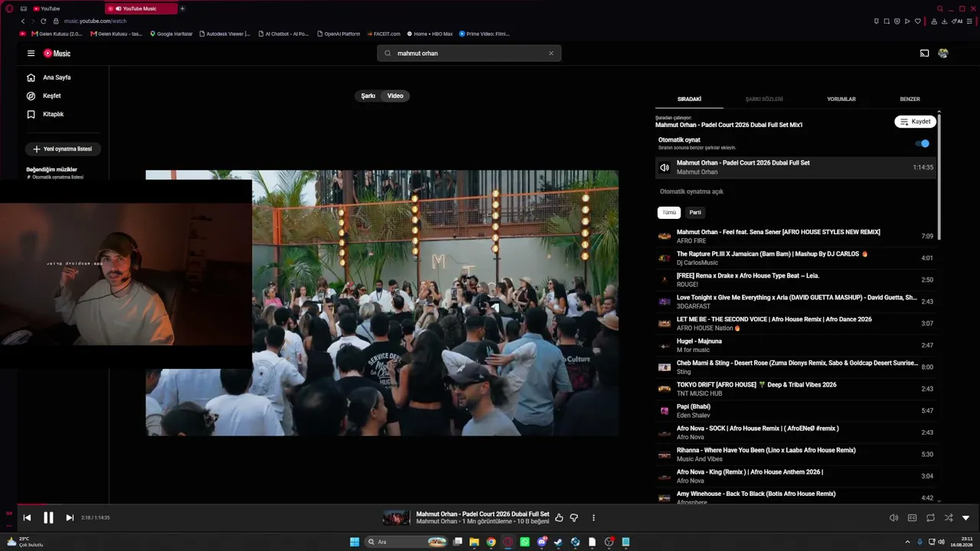Open the player bar three-dot menu
The height and width of the screenshot is (551, 980).
tap(593, 518)
